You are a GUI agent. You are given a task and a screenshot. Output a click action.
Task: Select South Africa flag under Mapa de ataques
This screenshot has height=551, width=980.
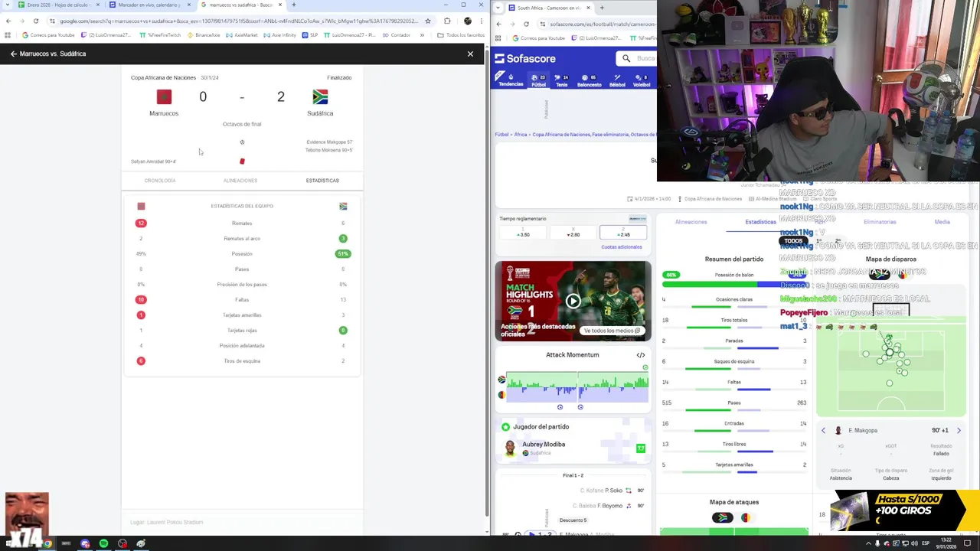point(722,518)
